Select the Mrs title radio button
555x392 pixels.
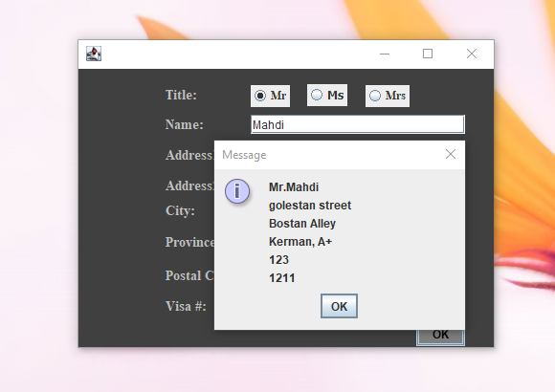coord(388,96)
